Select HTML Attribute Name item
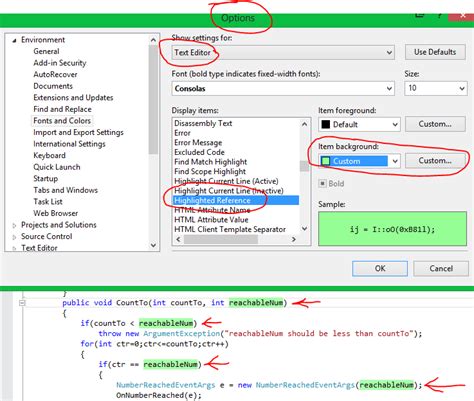Screen dimensions: 474x401 (212, 210)
